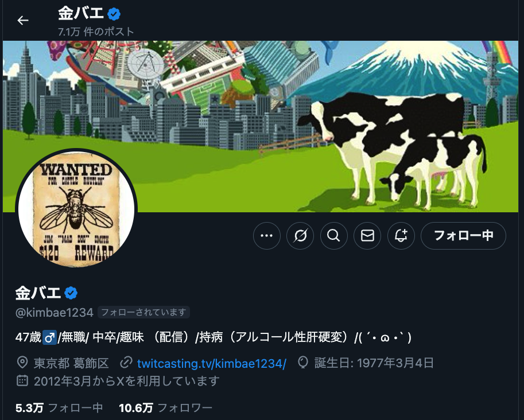View the 10.6万 フォロワー followers list
The image size is (524, 420).
[165, 407]
